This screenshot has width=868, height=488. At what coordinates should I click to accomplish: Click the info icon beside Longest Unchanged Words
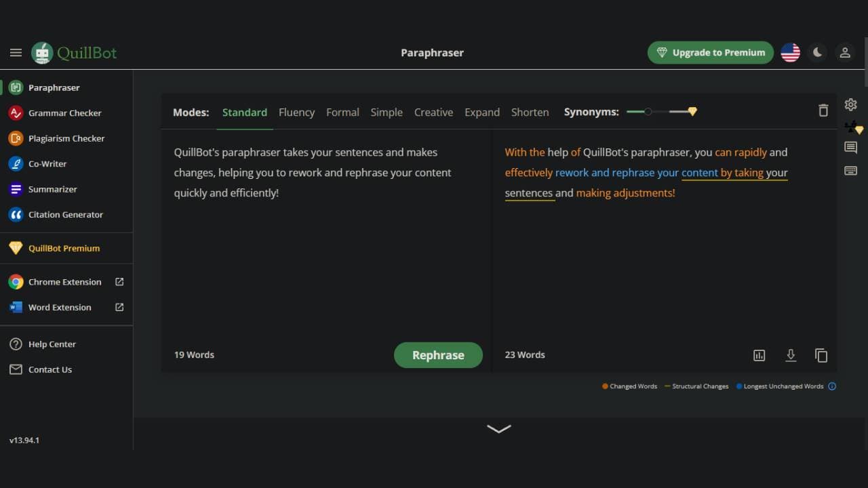(832, 386)
